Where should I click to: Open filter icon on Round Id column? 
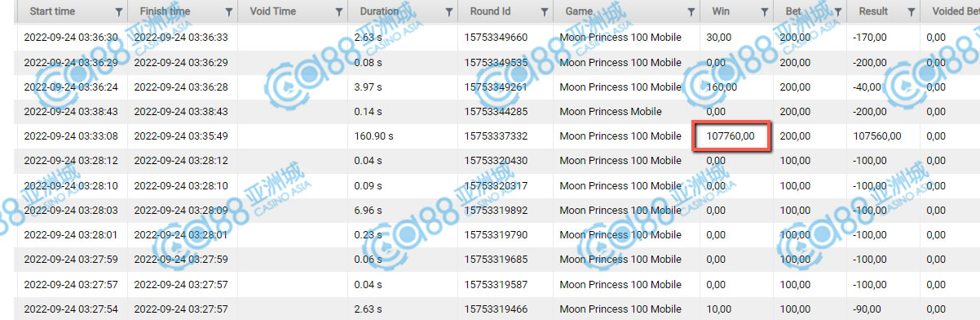pyautogui.click(x=543, y=12)
